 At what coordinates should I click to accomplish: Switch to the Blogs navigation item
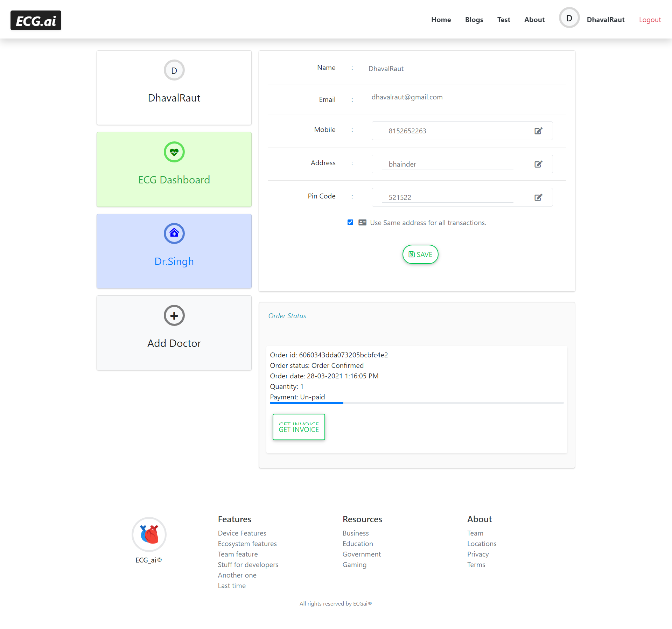[474, 20]
